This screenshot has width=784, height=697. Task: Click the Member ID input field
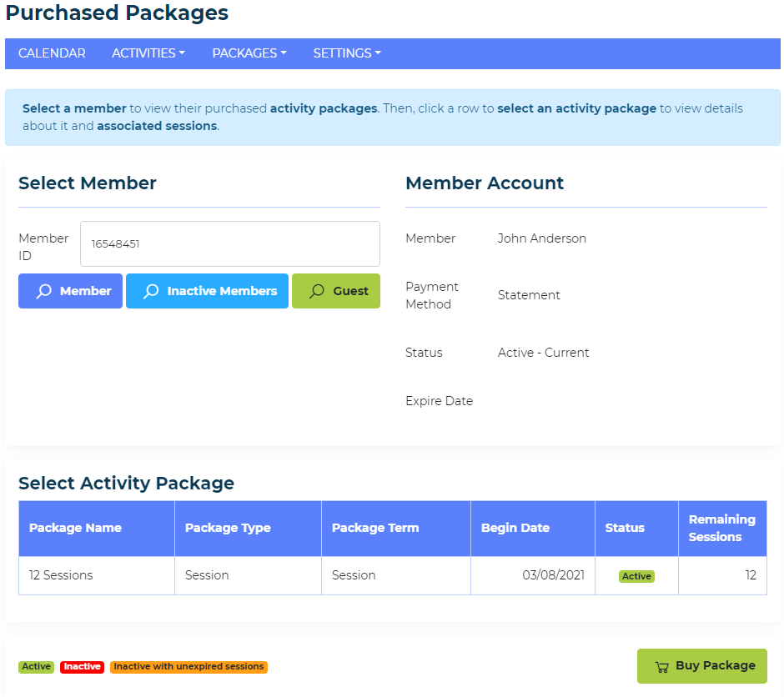pos(230,243)
